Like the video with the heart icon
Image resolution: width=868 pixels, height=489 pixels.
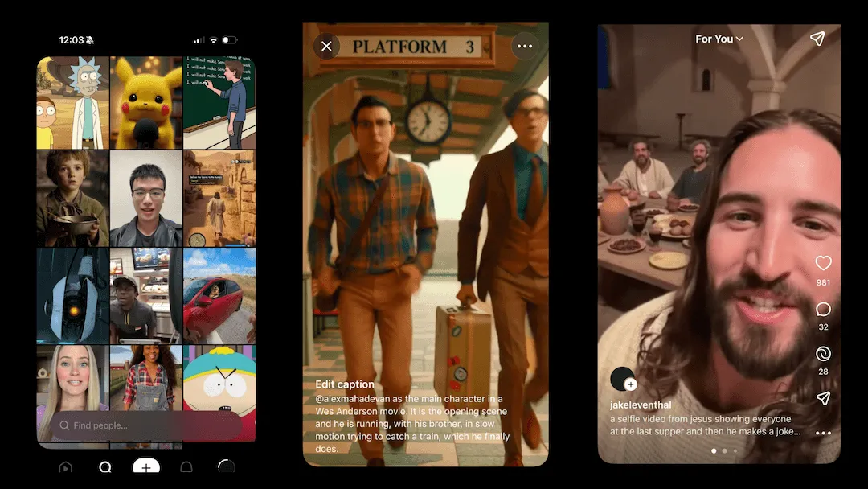click(823, 263)
